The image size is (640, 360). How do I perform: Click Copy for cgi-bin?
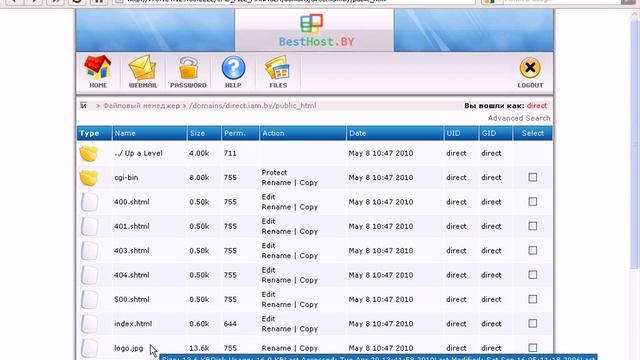(309, 183)
